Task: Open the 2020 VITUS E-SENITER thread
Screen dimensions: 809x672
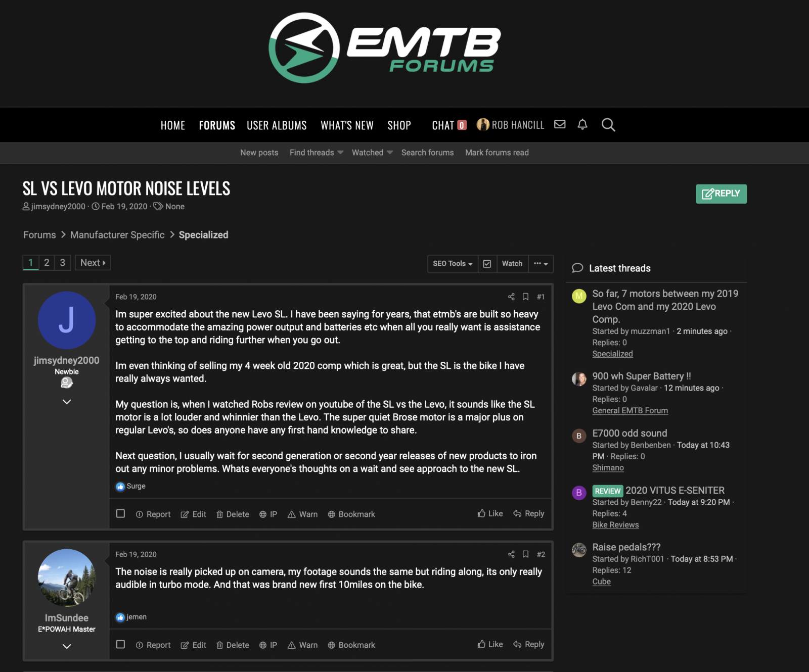Action: click(675, 490)
